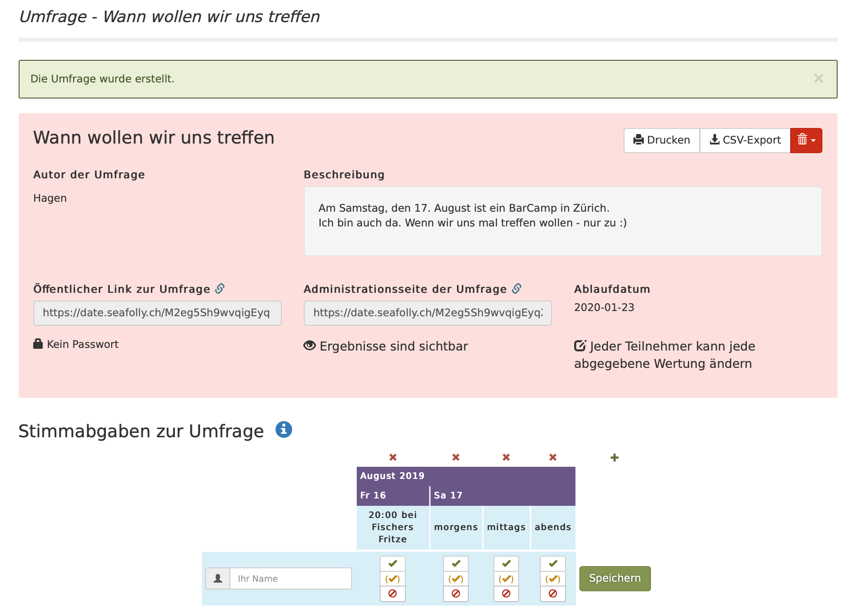Click the red trash can icon

pyautogui.click(x=802, y=140)
